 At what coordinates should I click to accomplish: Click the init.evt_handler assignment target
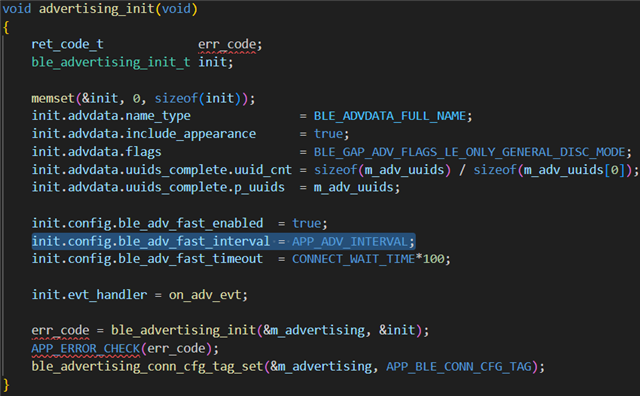point(89,295)
